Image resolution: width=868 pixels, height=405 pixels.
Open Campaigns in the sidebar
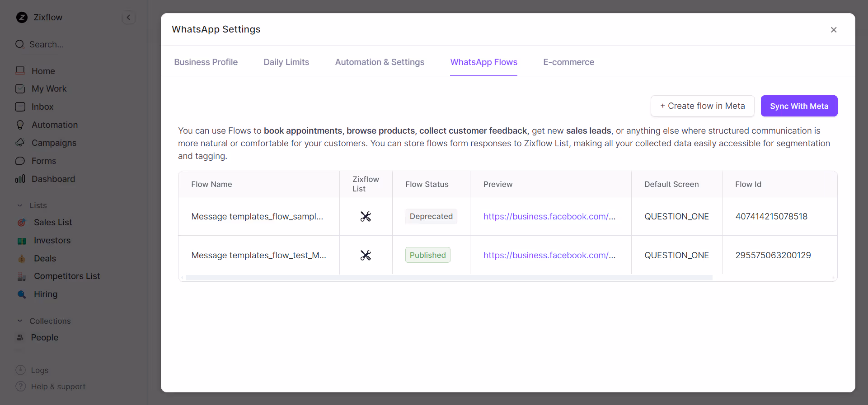click(x=54, y=143)
